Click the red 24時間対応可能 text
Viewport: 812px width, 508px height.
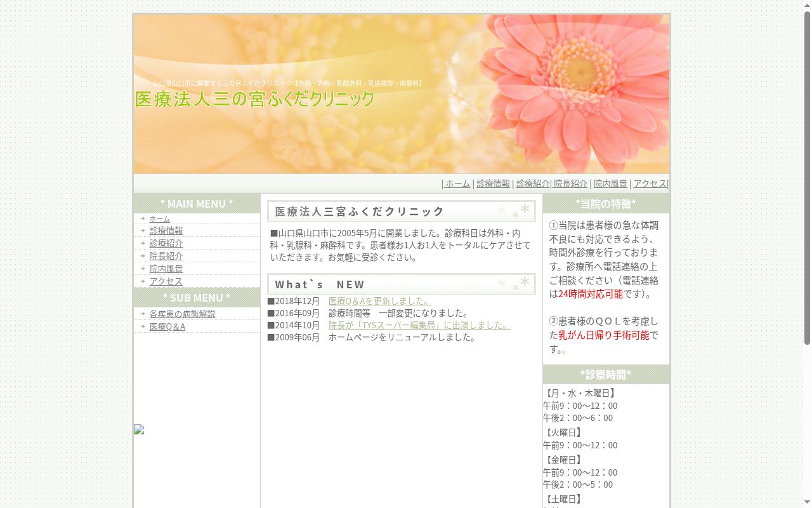pos(591,294)
